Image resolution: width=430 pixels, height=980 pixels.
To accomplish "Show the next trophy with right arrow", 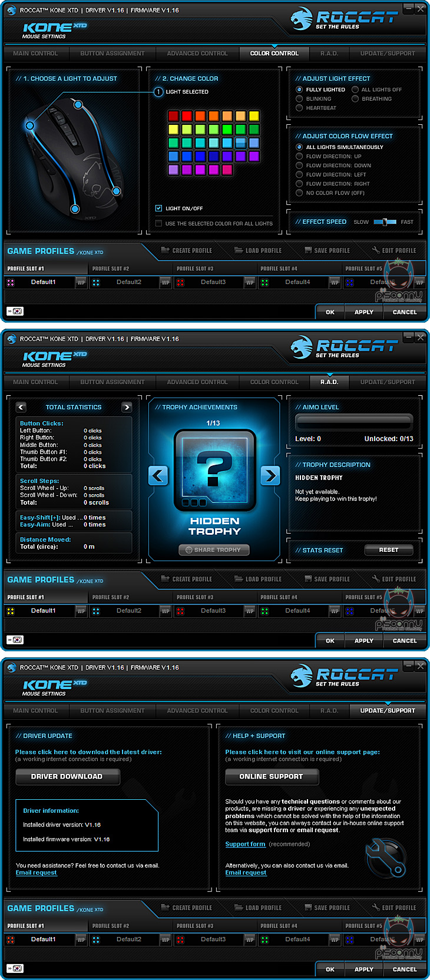I will coord(270,475).
